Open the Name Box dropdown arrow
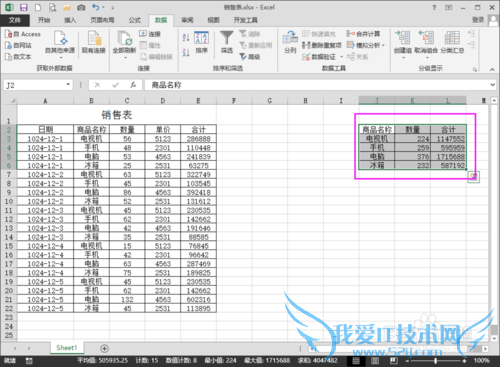 point(68,84)
